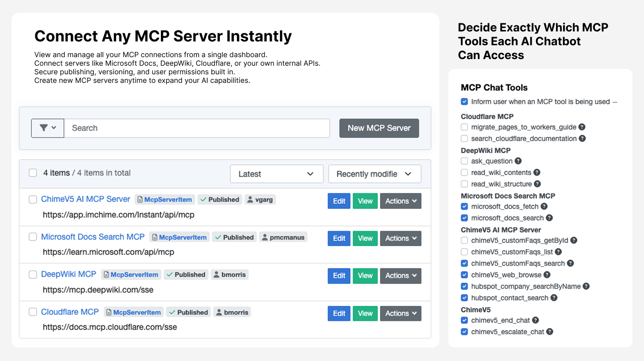Disable chimeV5_web_browse tool

[465, 275]
